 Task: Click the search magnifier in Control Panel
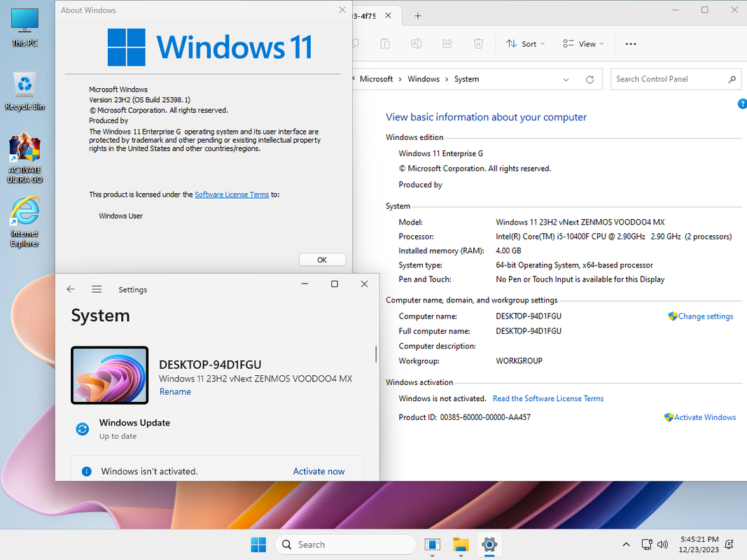pyautogui.click(x=732, y=79)
